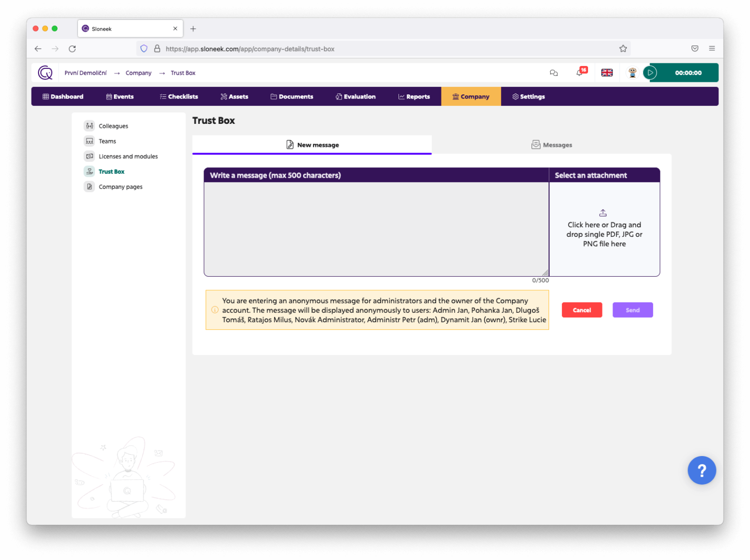Switch to the Messages tab
This screenshot has width=750, height=560.
click(x=551, y=145)
